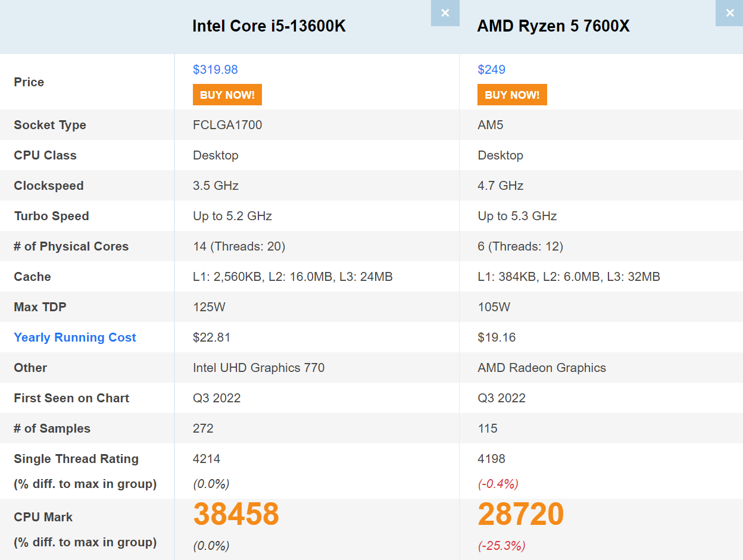Viewport: 743px width, 560px height.
Task: Open the $249 price link
Action: [x=492, y=70]
